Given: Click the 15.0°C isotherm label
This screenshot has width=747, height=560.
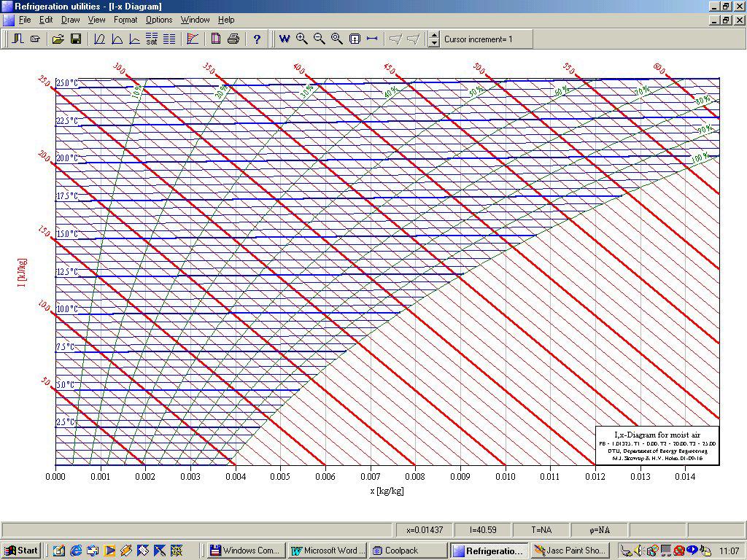Looking at the screenshot, I should pos(67,234).
